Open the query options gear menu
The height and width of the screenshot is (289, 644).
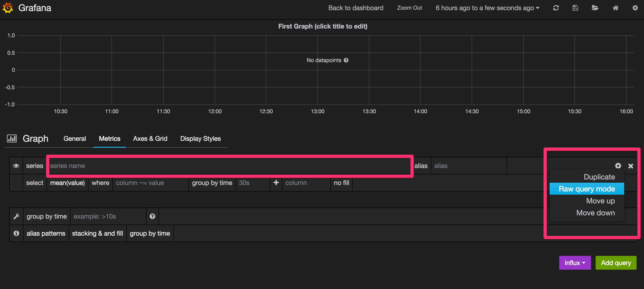[x=618, y=166]
